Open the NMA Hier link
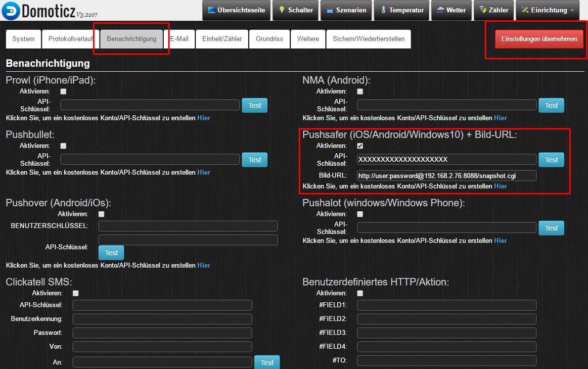 (500, 118)
